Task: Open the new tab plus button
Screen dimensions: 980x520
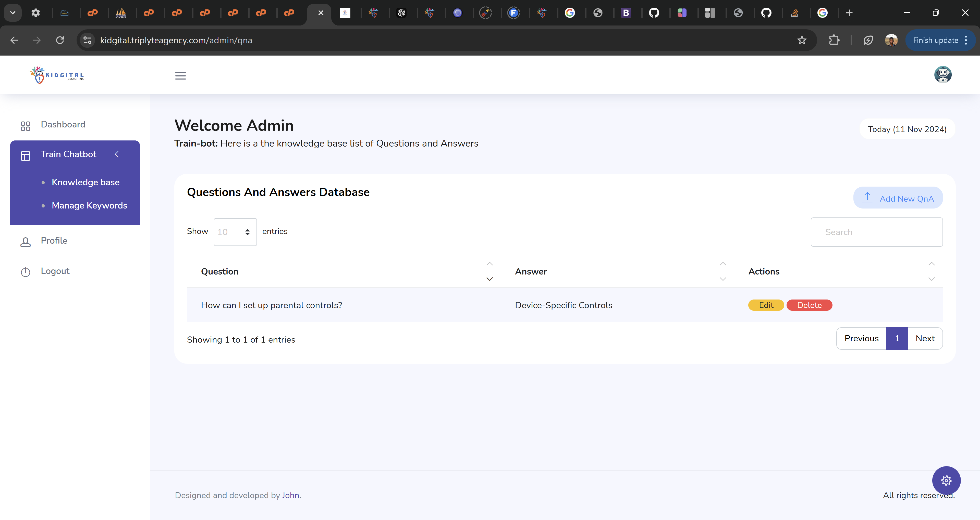Action: [849, 13]
